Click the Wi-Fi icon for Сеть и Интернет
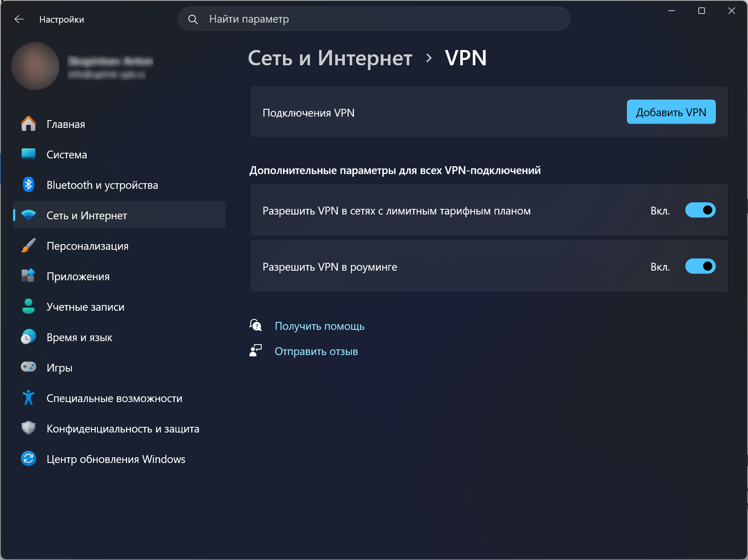 click(29, 215)
